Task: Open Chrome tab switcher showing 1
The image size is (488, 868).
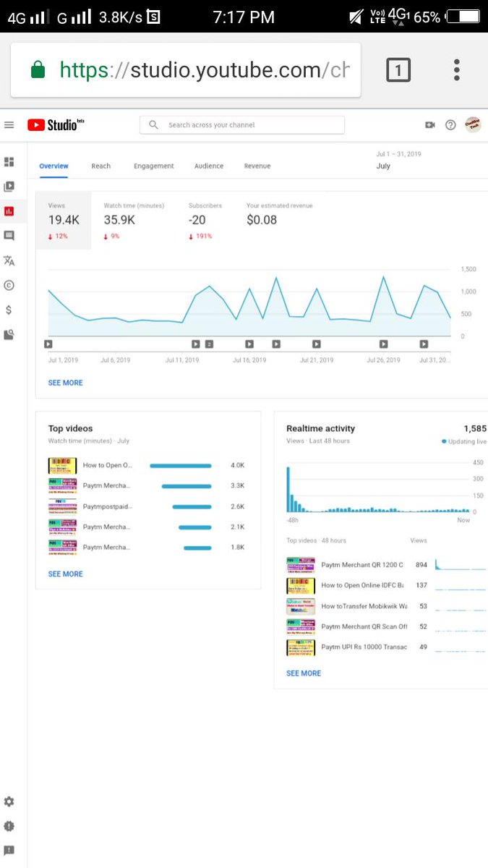Action: (398, 70)
